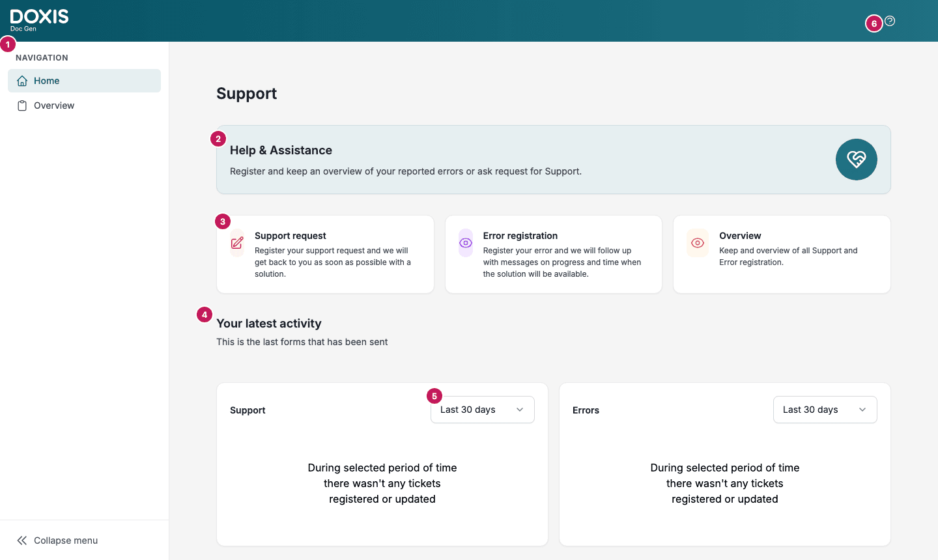This screenshot has height=560, width=938.
Task: Click the empty tickets message in Errors panel
Action: (725, 483)
